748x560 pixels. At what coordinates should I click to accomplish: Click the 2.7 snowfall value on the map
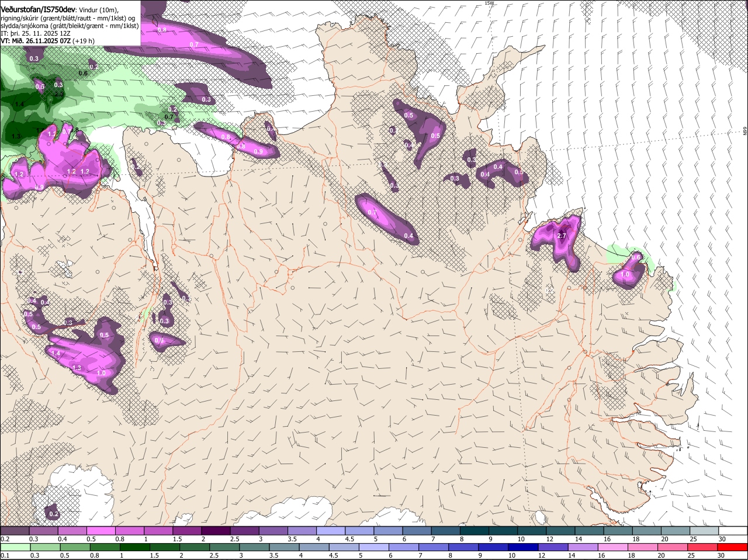coord(562,236)
